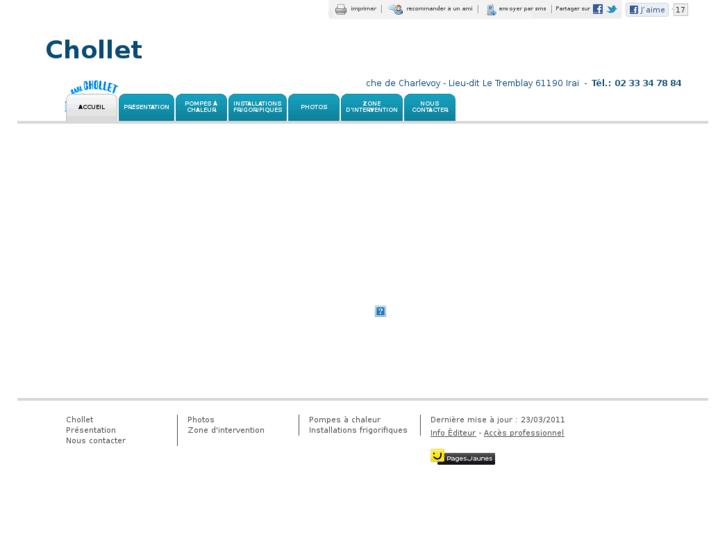
Task: Open the Accueil tab
Action: coord(91,108)
